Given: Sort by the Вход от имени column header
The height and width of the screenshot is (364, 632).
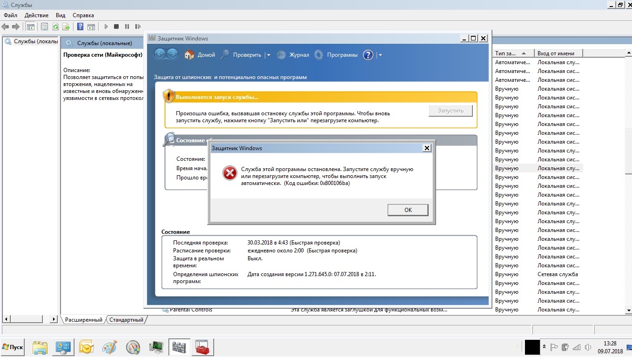Looking at the screenshot, I should point(558,53).
